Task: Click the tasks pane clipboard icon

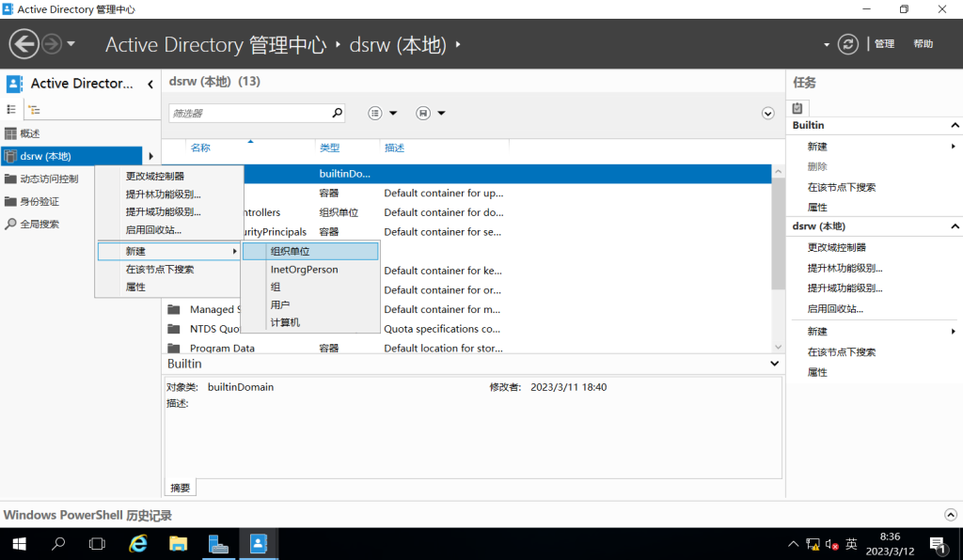Action: click(x=797, y=108)
